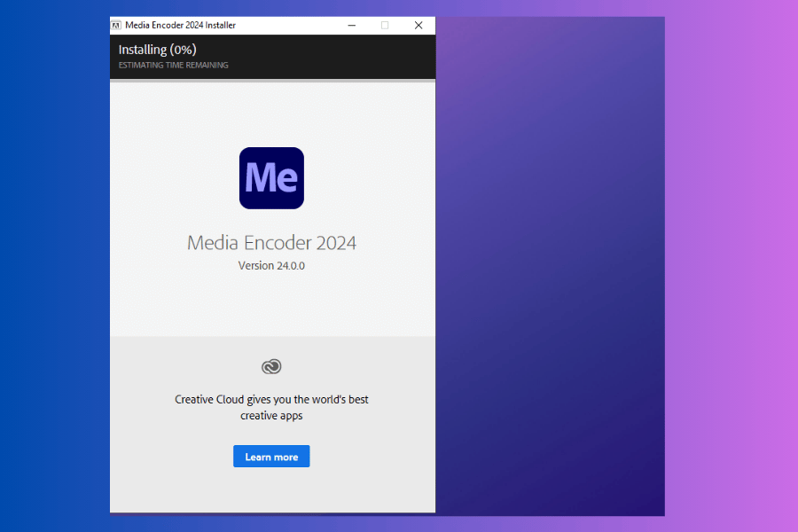Viewport: 798px width, 532px height.
Task: Click the Learn more button
Action: 271,457
